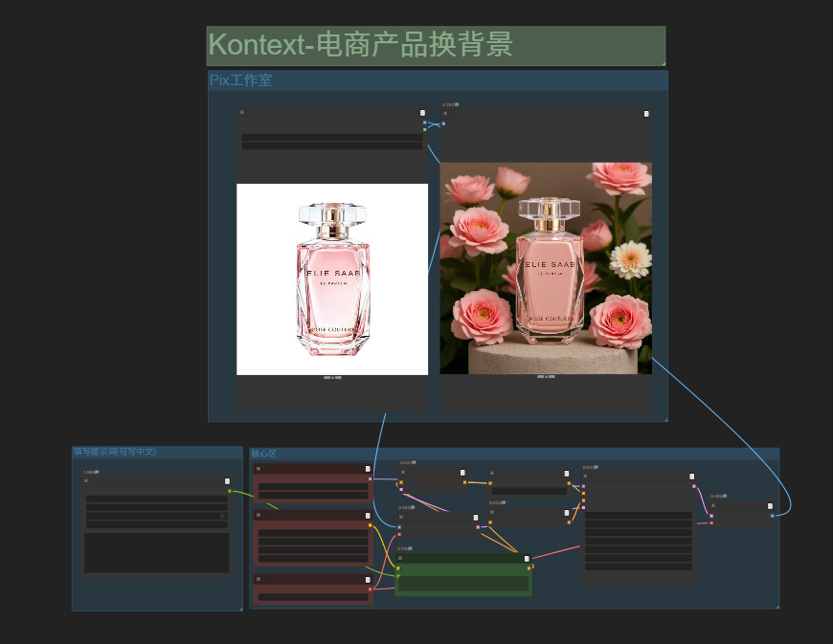Select the Pix工作室 group title

tap(240, 80)
